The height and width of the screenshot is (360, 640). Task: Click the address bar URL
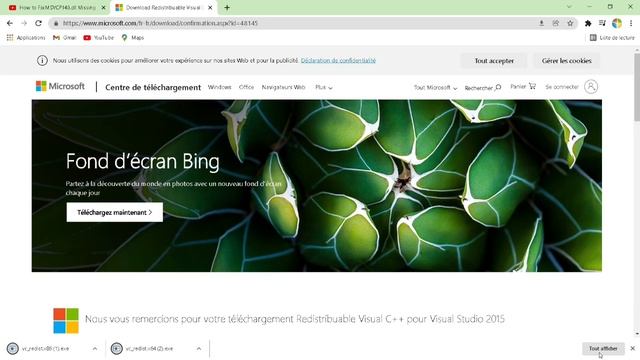pos(160,23)
